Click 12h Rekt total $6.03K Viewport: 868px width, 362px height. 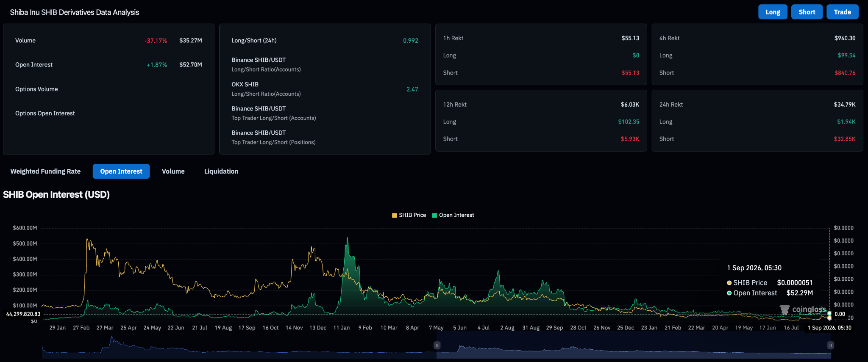630,105
